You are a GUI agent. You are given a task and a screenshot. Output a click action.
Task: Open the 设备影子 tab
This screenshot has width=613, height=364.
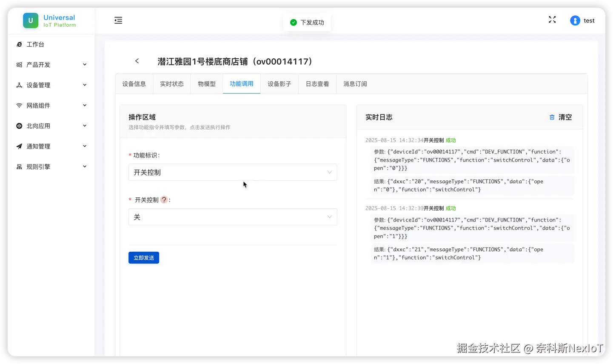coord(279,84)
